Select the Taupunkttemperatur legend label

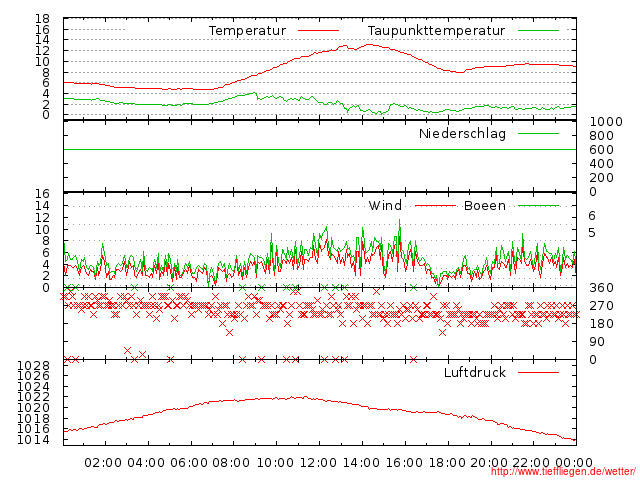click(x=435, y=31)
